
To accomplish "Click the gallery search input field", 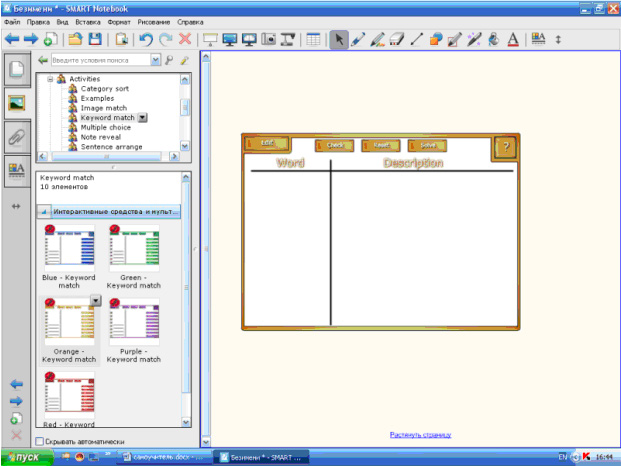I will tap(100, 60).
